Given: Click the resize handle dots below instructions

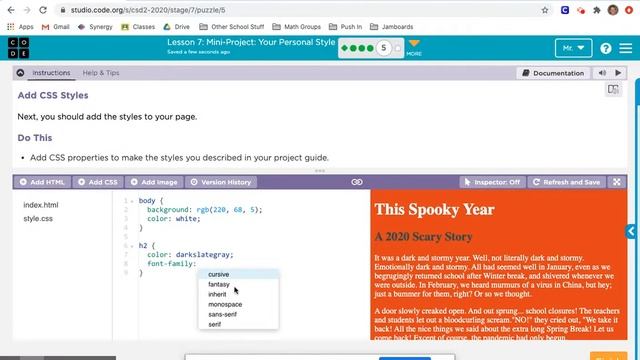Looking at the screenshot, I should [320, 171].
